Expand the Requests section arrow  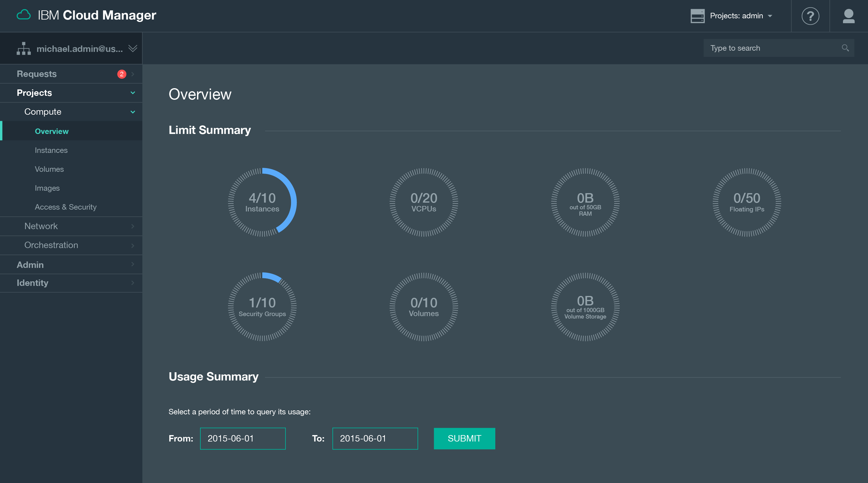(133, 74)
